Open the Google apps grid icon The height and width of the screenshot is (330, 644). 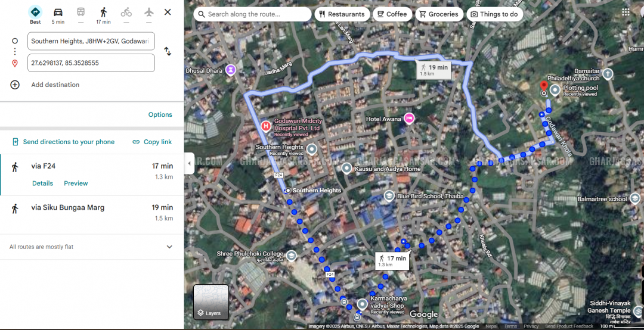click(626, 13)
